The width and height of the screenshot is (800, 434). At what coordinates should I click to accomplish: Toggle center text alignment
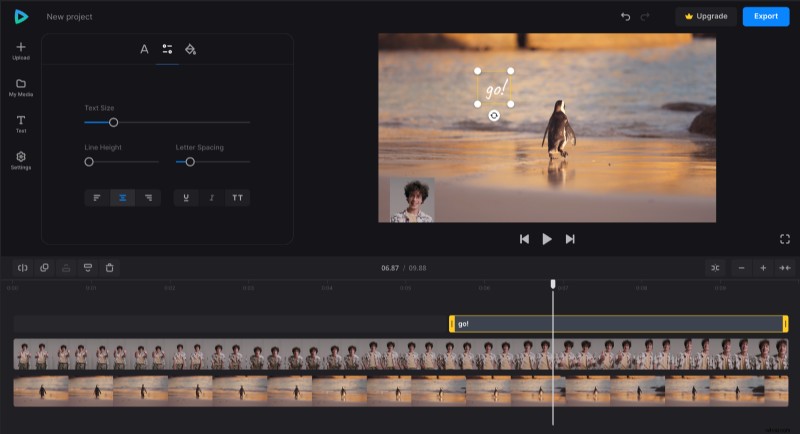122,198
